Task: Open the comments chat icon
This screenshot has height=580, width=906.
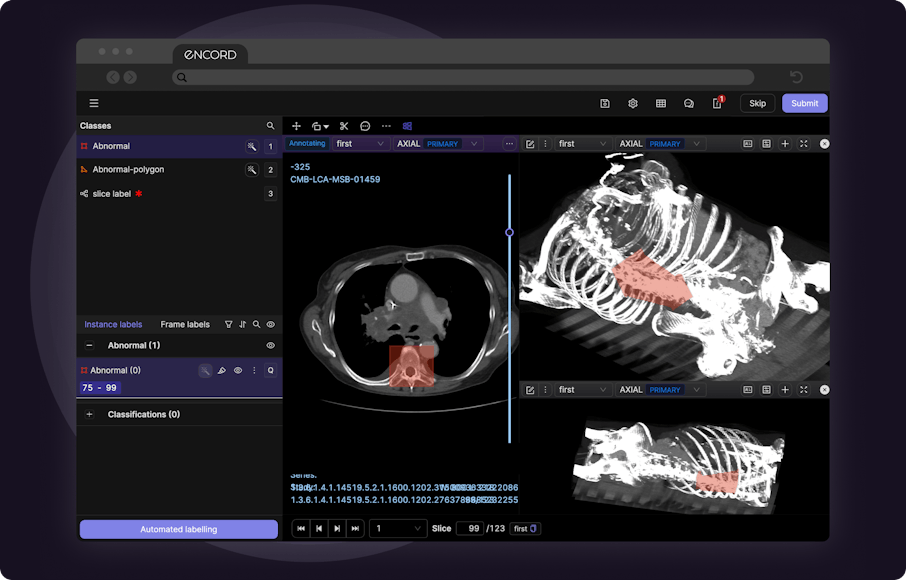Action: pyautogui.click(x=689, y=103)
